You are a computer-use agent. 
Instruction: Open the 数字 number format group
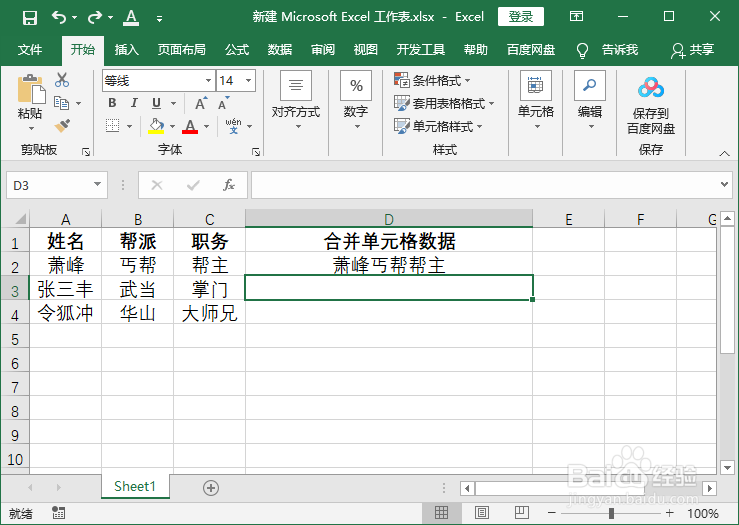tap(356, 100)
